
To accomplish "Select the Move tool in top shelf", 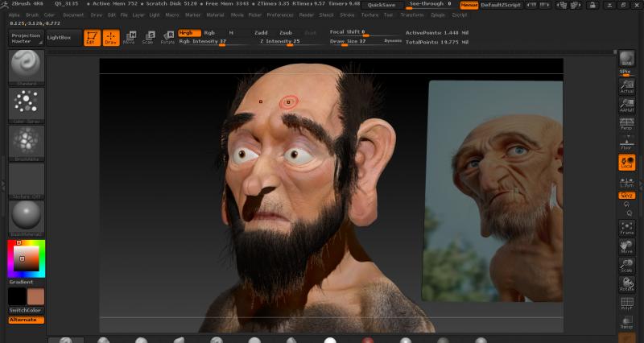I will tap(129, 37).
